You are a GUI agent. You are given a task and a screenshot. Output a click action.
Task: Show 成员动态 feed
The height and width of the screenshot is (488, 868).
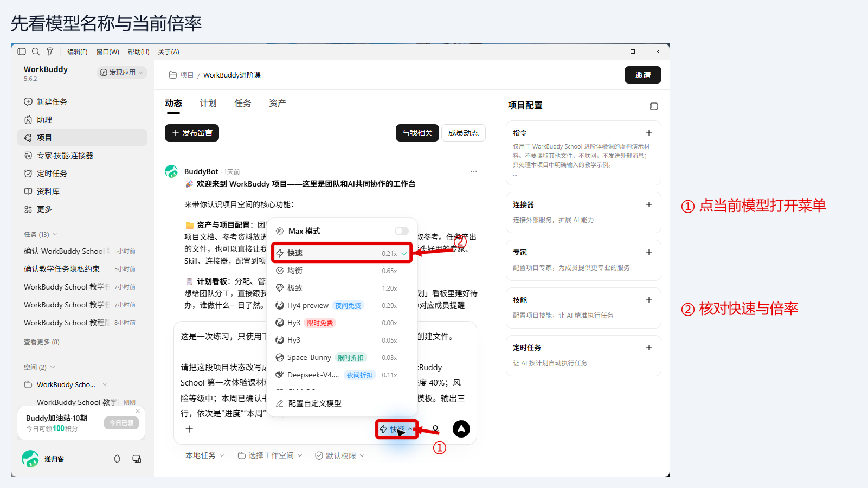coord(464,133)
